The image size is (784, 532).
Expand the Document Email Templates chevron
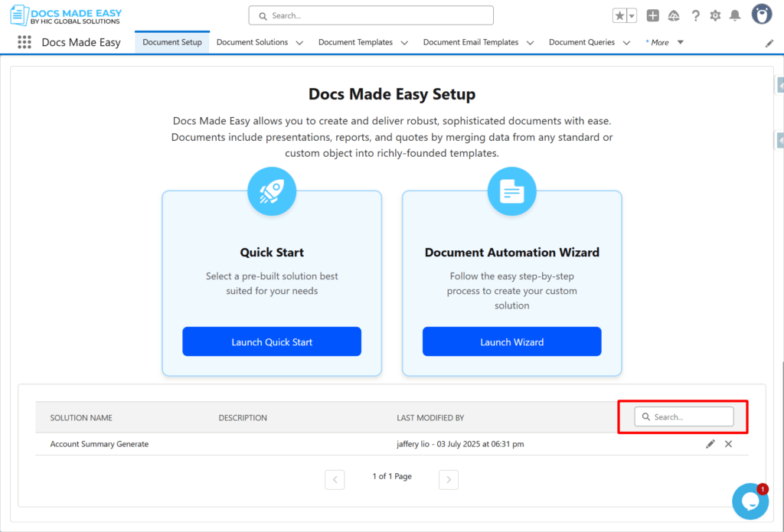coord(531,43)
